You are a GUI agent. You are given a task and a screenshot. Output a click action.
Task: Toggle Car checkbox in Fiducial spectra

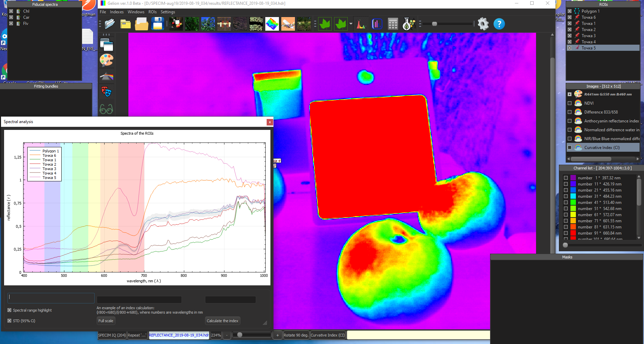pos(11,17)
